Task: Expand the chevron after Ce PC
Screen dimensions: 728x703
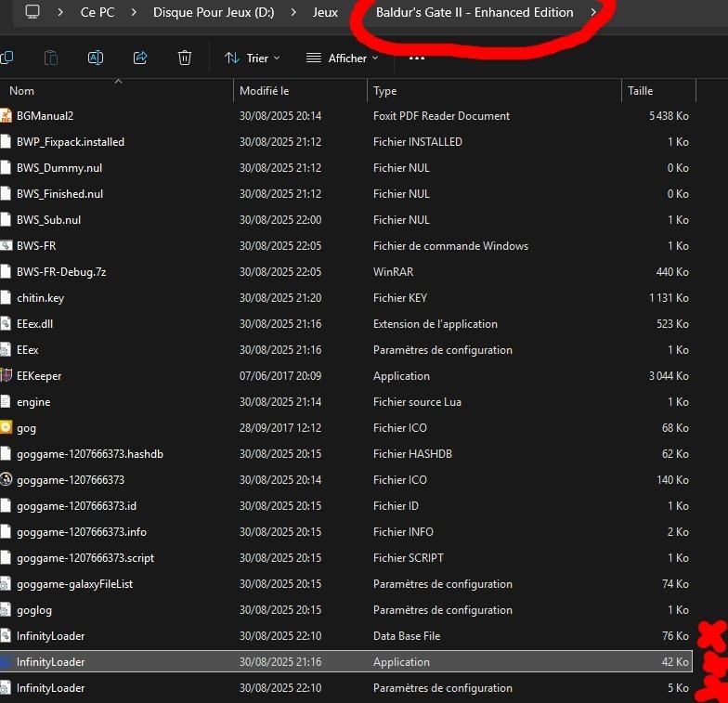Action: tap(134, 13)
